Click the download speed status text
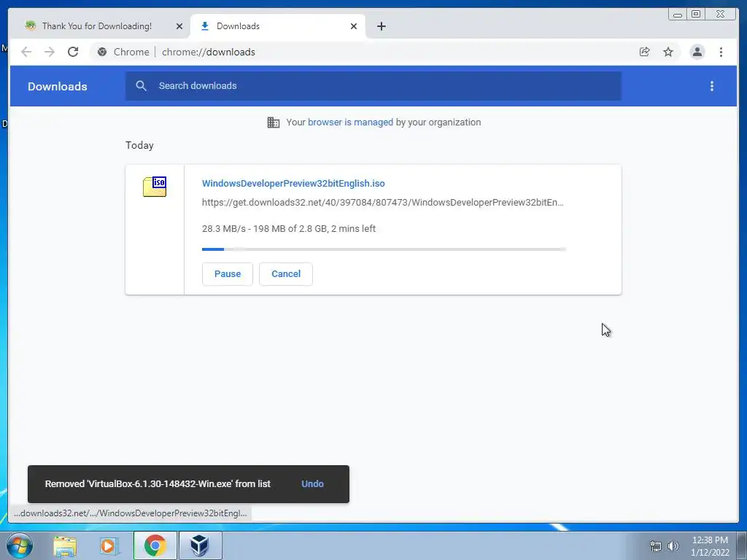The width and height of the screenshot is (747, 560). (289, 228)
